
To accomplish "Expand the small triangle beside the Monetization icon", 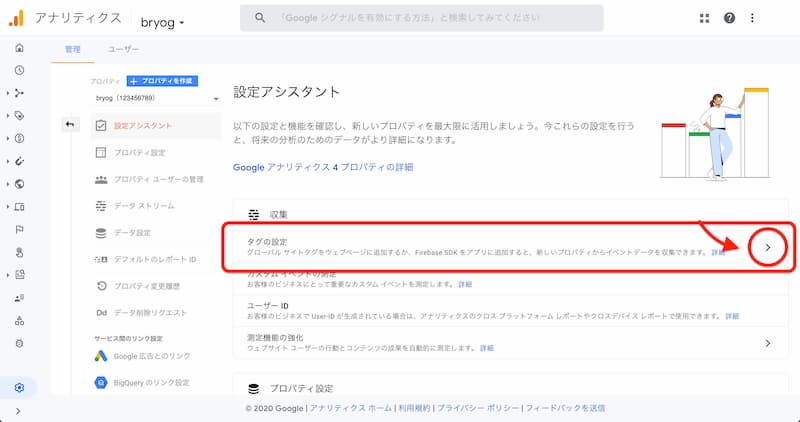I will 8,138.
